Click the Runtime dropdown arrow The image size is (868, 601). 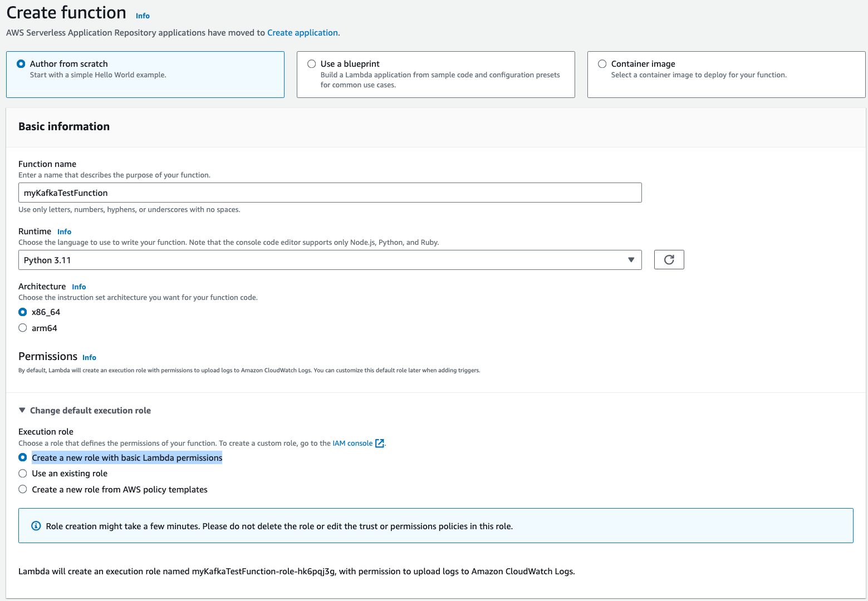coord(631,259)
